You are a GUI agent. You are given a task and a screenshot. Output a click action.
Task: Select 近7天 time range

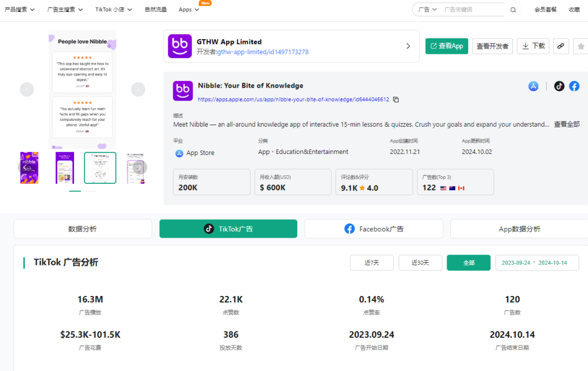point(372,263)
